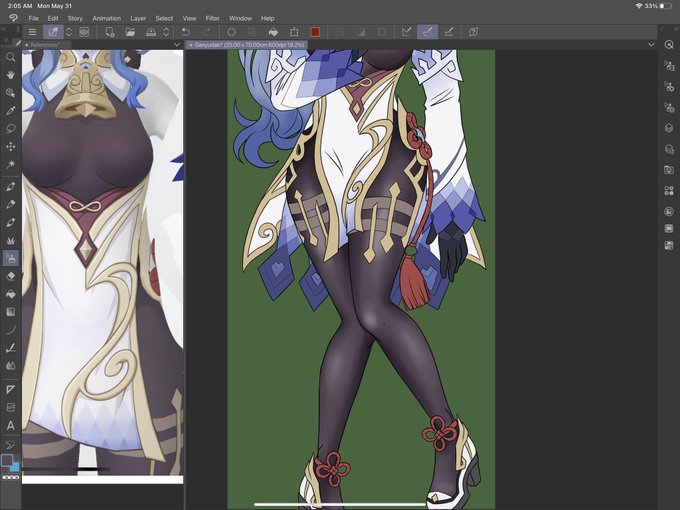Switch to the Ganyudaki canvas tab
This screenshot has height=510, width=680.
point(247,45)
